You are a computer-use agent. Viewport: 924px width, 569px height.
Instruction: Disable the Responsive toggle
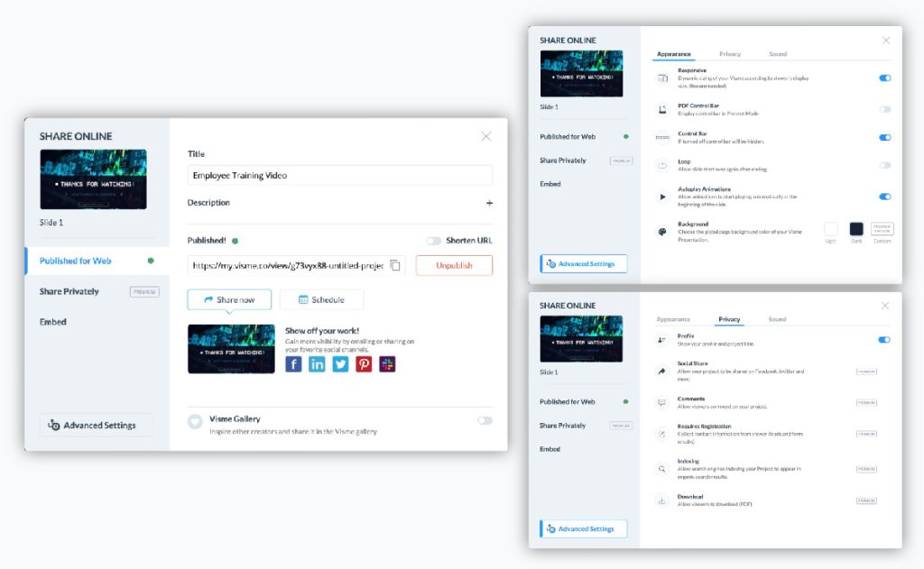coord(884,78)
